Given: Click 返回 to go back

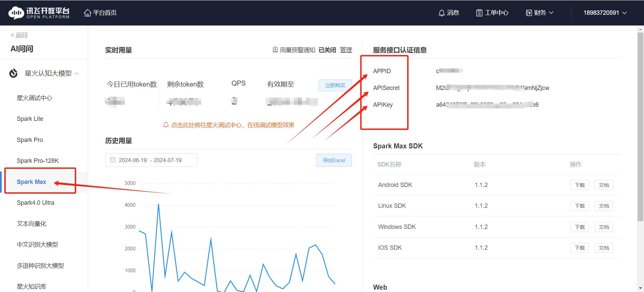Looking at the screenshot, I should [19, 35].
